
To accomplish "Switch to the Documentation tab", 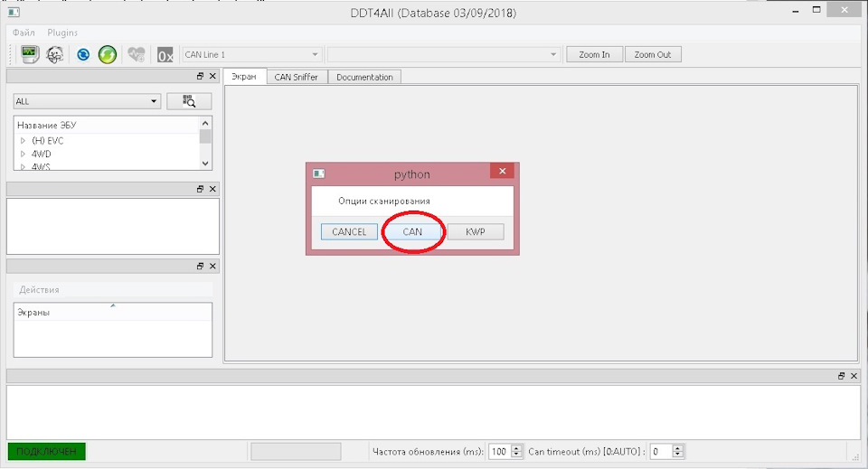I will pyautogui.click(x=364, y=77).
